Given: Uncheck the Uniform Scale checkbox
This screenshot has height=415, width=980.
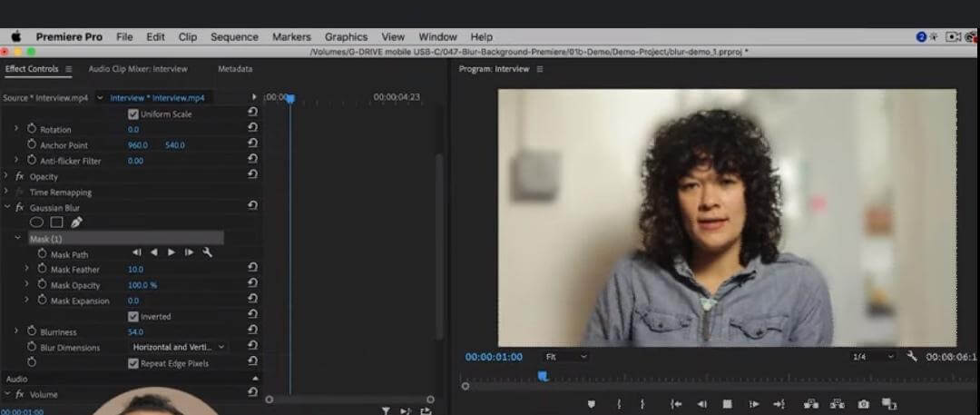Looking at the screenshot, I should click(132, 114).
